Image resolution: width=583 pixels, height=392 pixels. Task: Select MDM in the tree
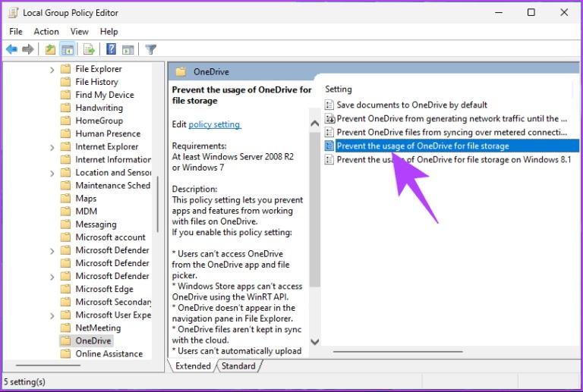pyautogui.click(x=87, y=212)
